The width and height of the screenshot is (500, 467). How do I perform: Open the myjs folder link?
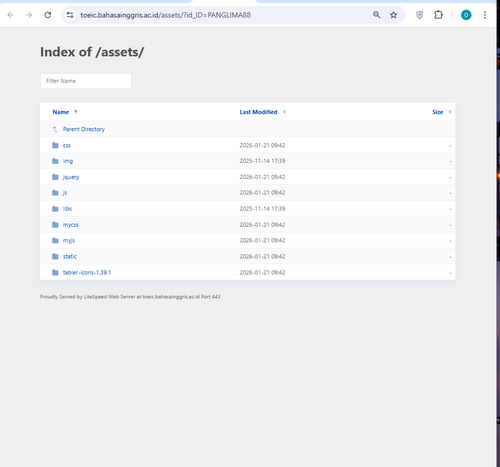click(69, 240)
